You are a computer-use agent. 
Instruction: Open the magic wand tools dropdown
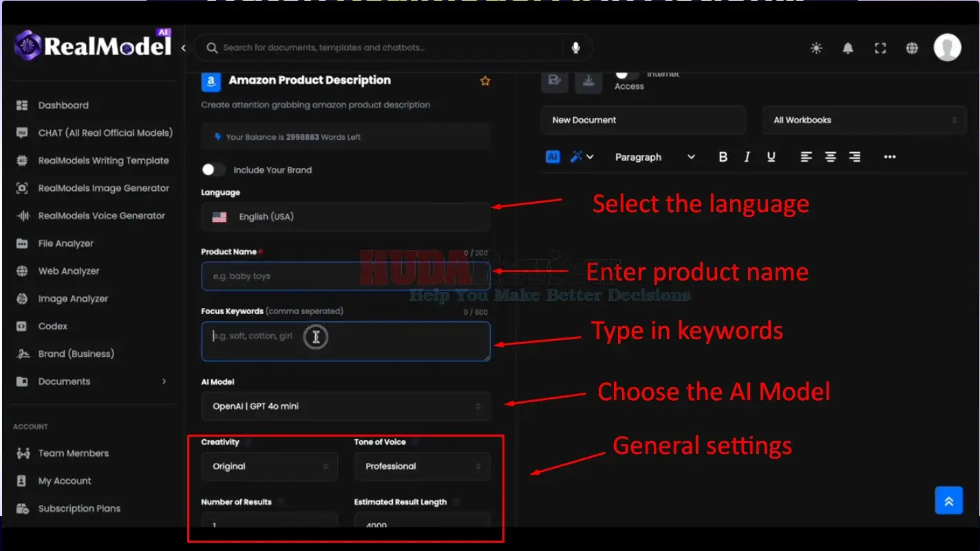coord(582,157)
